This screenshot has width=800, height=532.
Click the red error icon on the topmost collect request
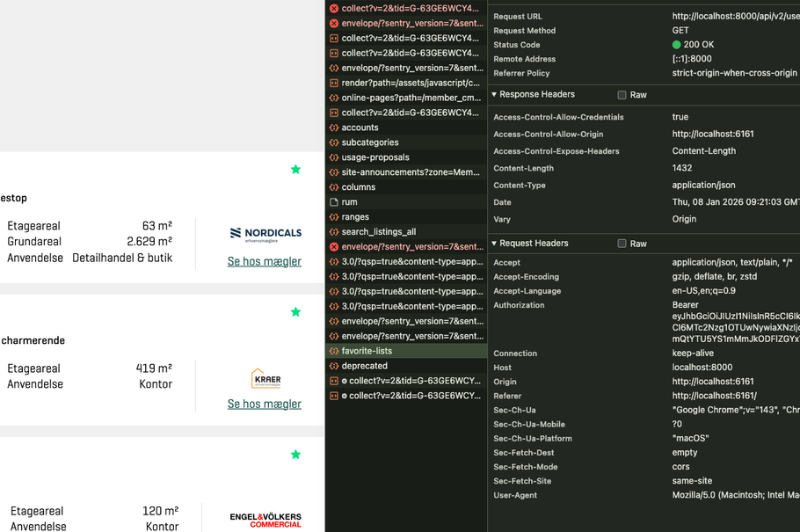click(x=334, y=9)
